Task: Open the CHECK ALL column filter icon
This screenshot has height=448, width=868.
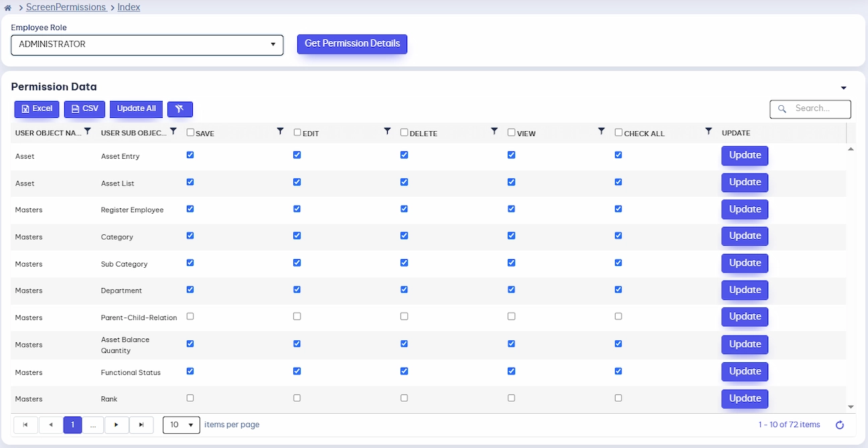Action: click(709, 132)
